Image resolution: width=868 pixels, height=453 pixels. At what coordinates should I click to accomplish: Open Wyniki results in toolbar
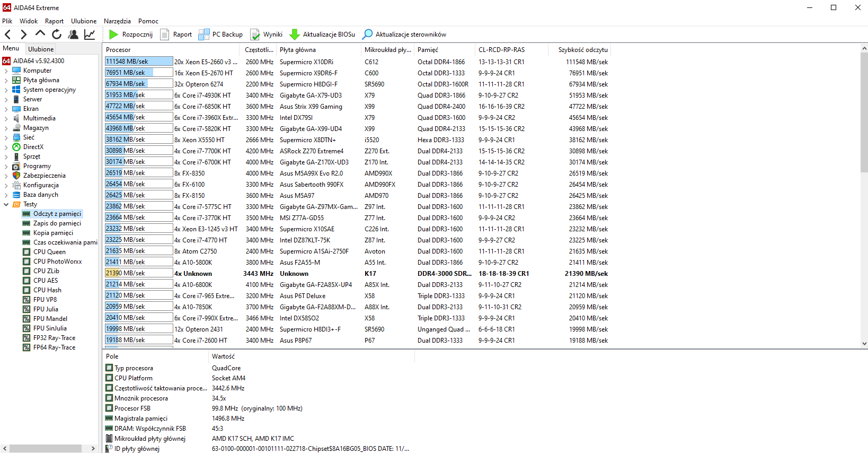click(267, 34)
